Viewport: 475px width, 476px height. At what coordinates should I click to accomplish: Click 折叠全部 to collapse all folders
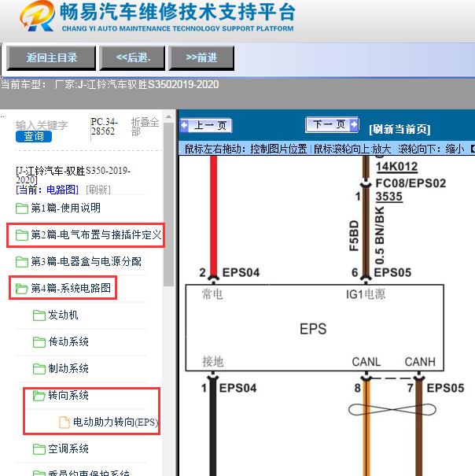[145, 127]
